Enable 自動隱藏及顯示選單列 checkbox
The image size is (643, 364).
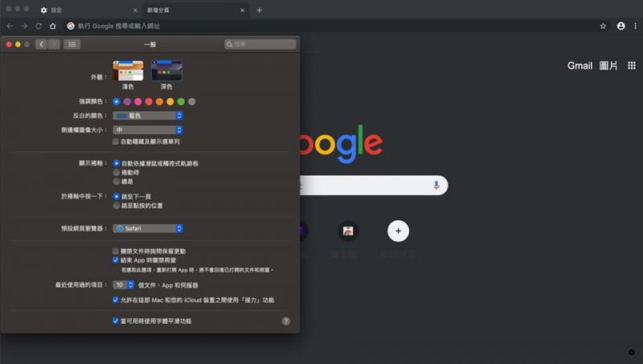[117, 141]
